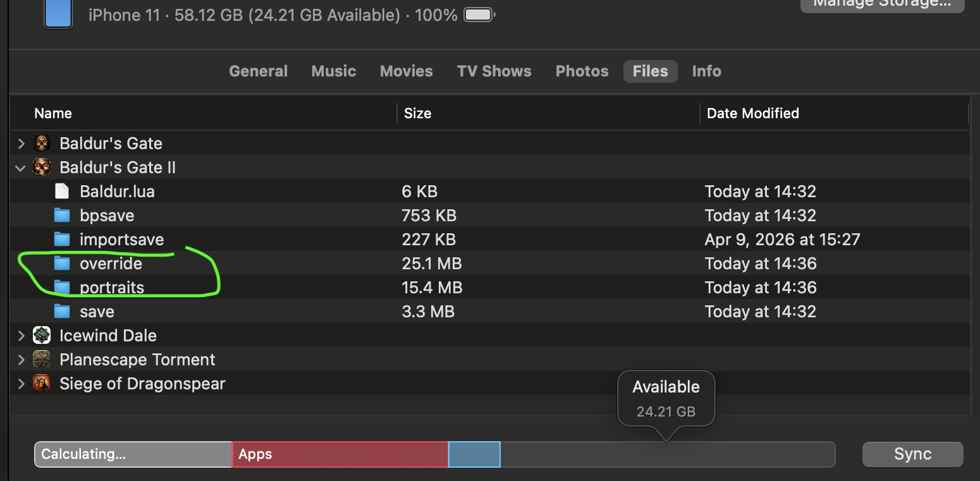Select the Baldur.lua file name
Viewport: 980px width, 481px height.
(x=117, y=192)
